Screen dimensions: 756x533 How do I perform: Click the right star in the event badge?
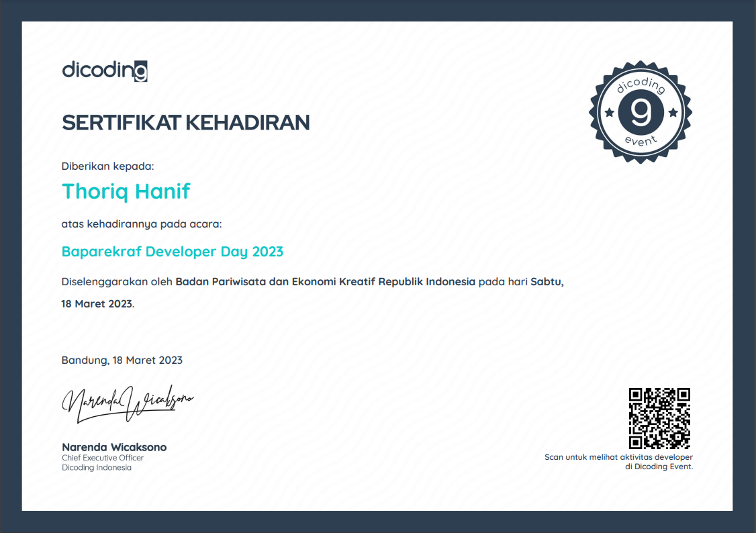[672, 113]
